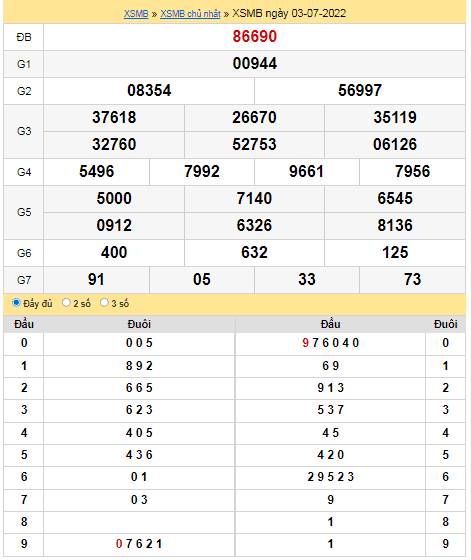
Task: Open the XSMB breadcrumb link
Action: [x=136, y=14]
